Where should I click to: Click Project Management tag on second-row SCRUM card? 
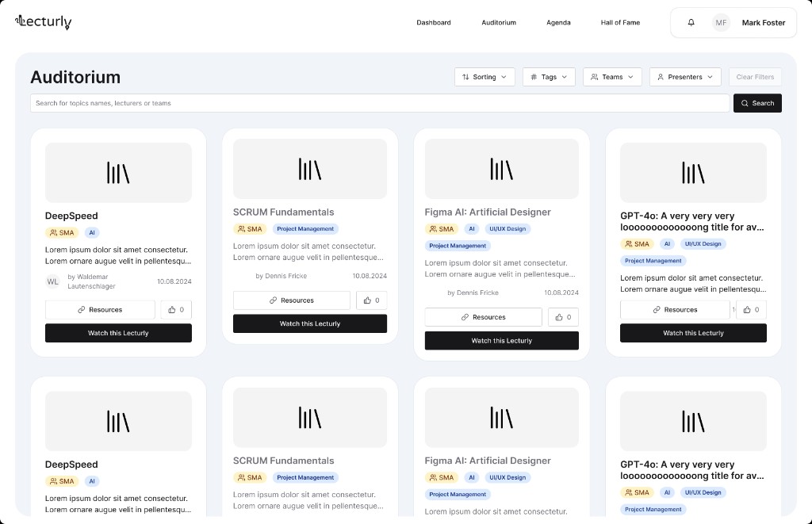click(305, 477)
